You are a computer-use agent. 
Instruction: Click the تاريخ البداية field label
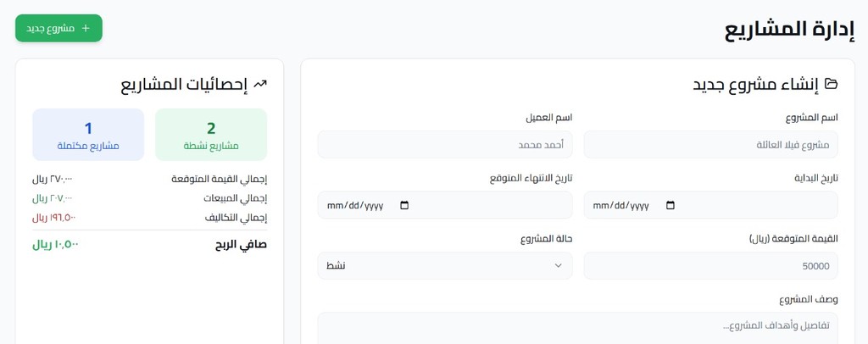coord(815,178)
